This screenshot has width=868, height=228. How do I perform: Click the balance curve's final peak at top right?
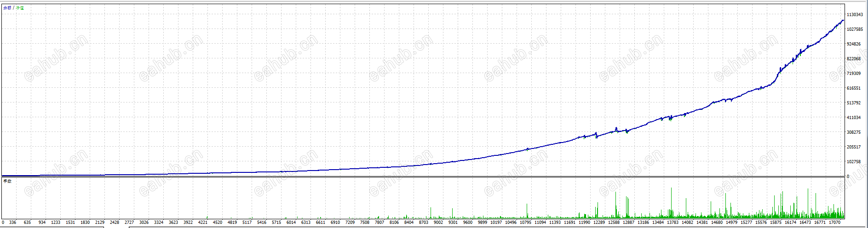843,20
